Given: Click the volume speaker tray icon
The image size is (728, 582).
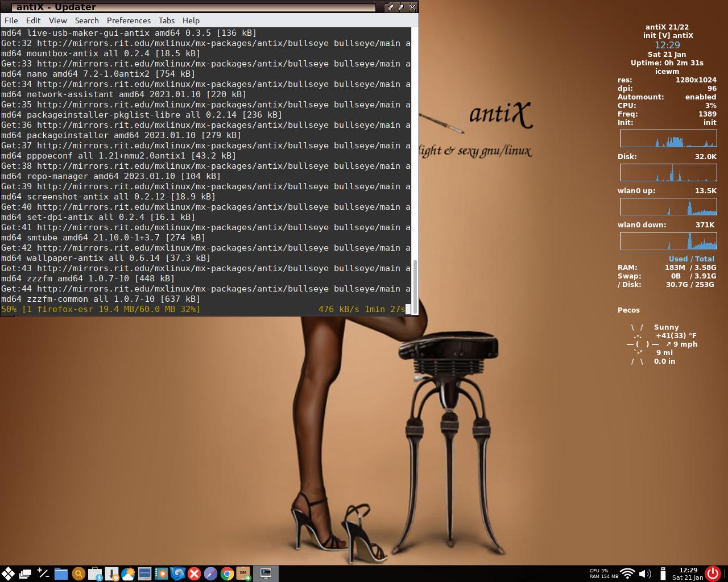Looking at the screenshot, I should tap(645, 573).
